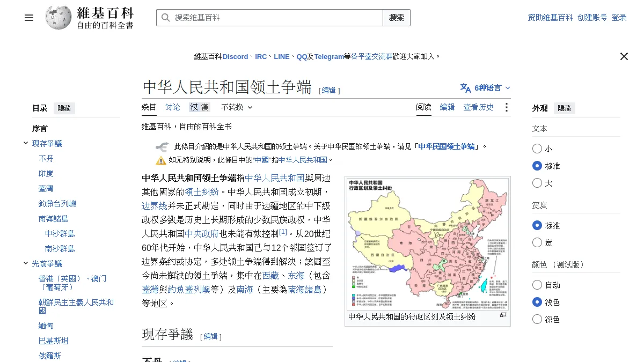Click the 创建账号 create account link
644x362 pixels.
point(592,18)
